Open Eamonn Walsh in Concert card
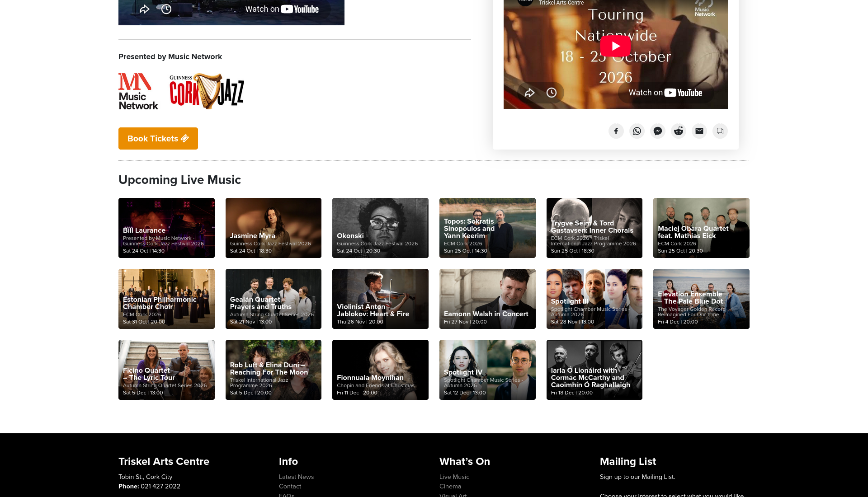This screenshot has height=497, width=868. click(487, 299)
